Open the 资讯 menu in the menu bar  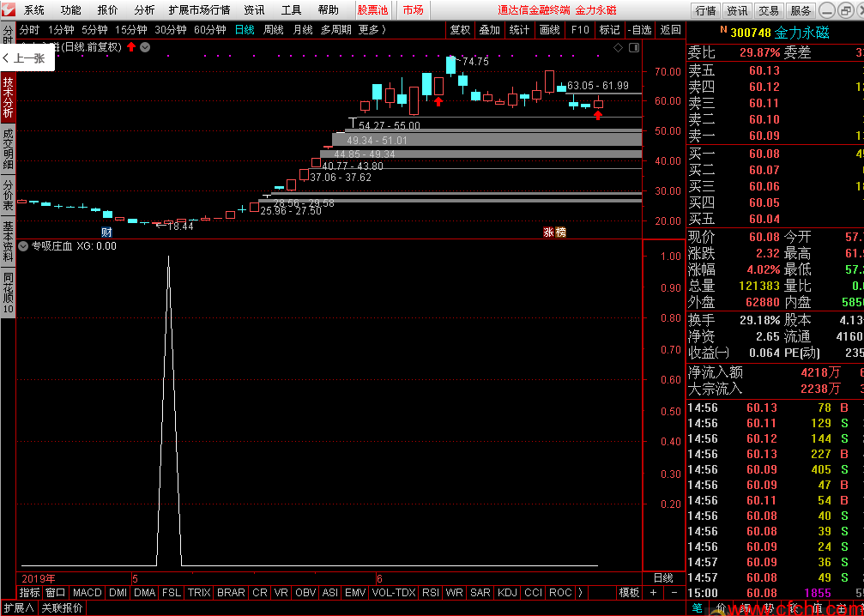coord(254,10)
